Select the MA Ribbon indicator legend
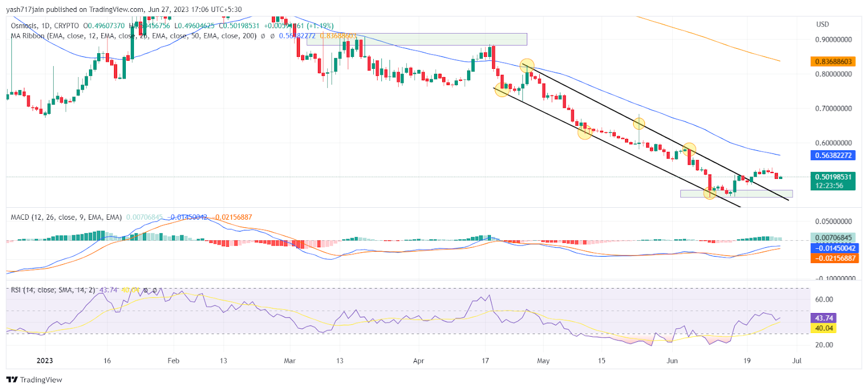 tap(133, 36)
